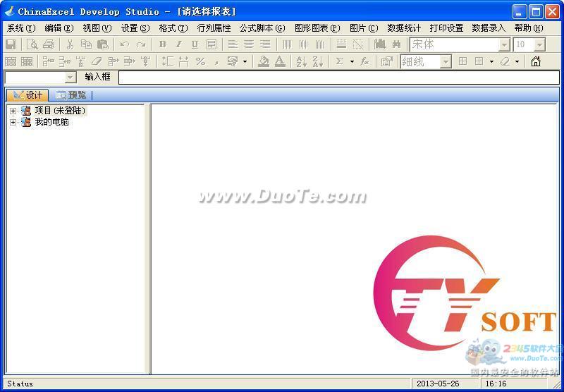Click the row height icon
This screenshot has height=392, width=564.
pos(168,62)
